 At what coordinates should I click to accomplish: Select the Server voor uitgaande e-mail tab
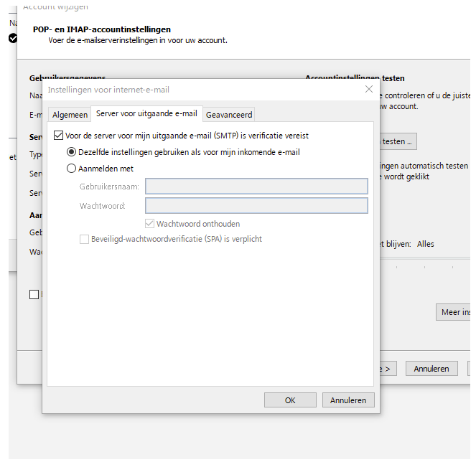pyautogui.click(x=146, y=113)
